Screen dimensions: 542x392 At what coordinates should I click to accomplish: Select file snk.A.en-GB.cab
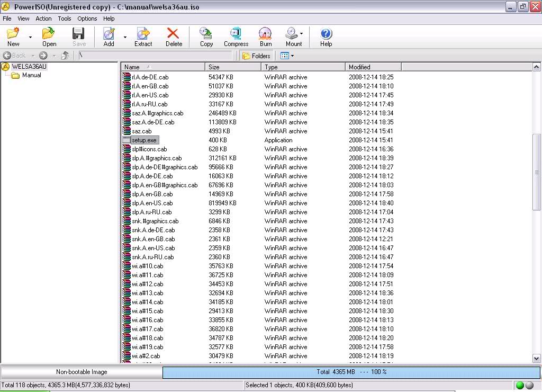click(x=153, y=239)
